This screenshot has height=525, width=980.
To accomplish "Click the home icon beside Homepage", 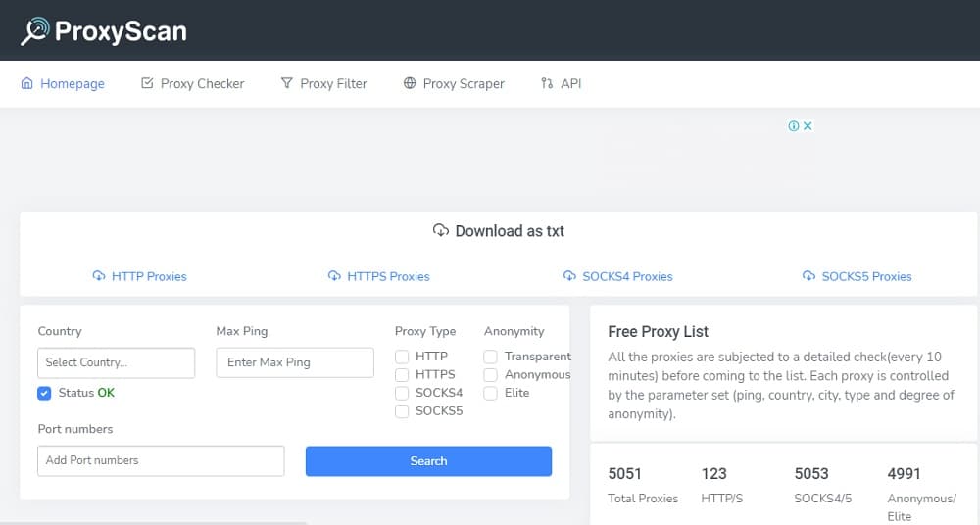I will (x=26, y=83).
